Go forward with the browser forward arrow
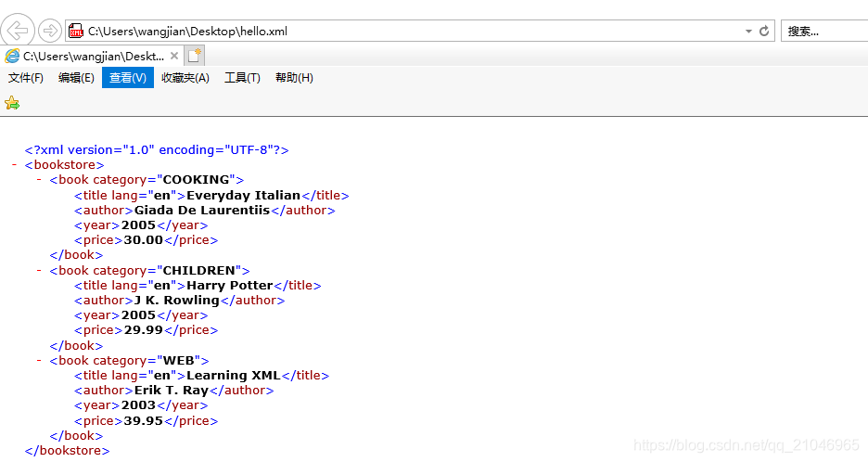 50,31
